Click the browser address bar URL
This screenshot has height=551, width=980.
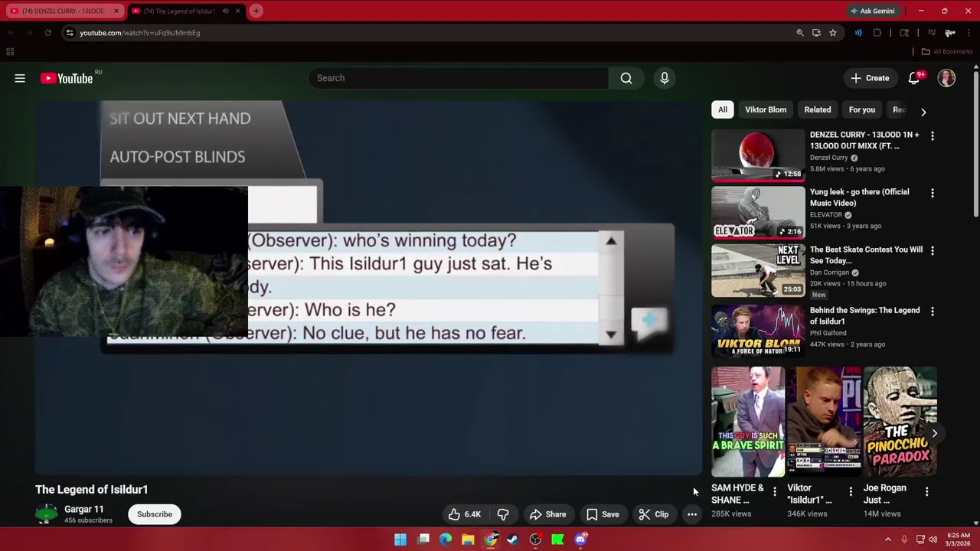[x=140, y=33]
